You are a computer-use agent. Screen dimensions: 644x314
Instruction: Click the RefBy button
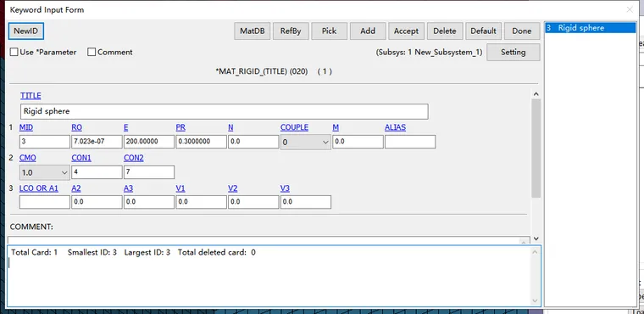pyautogui.click(x=291, y=31)
